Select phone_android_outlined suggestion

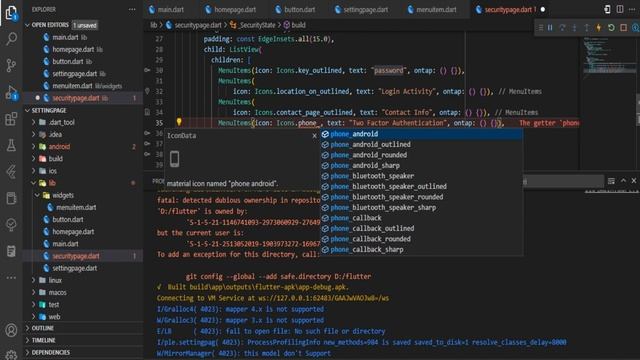pyautogui.click(x=421, y=144)
